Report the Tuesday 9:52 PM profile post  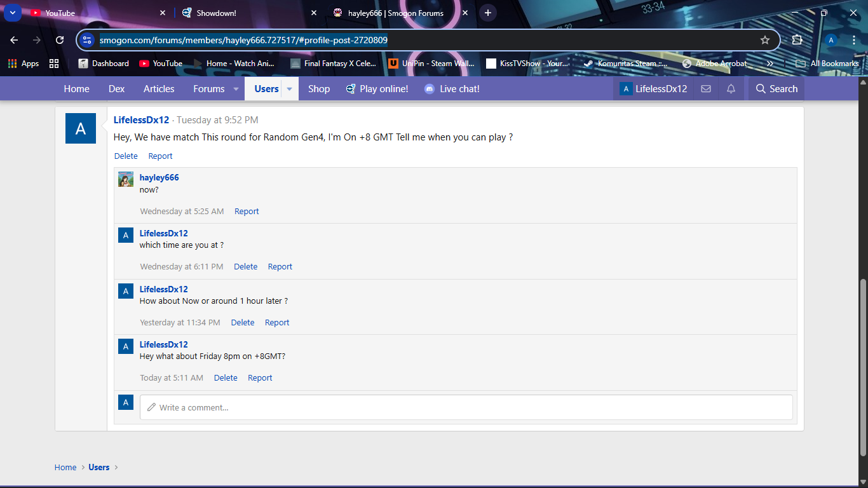(x=160, y=156)
